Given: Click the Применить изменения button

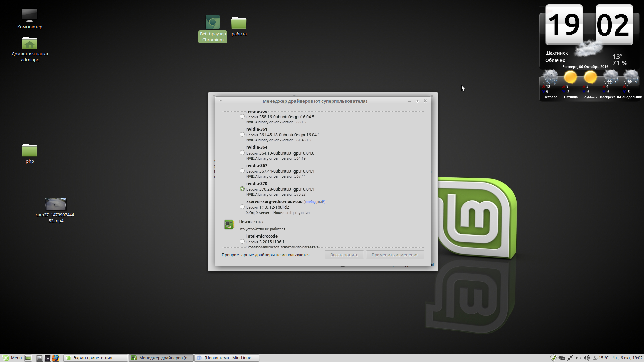Looking at the screenshot, I should (395, 255).
